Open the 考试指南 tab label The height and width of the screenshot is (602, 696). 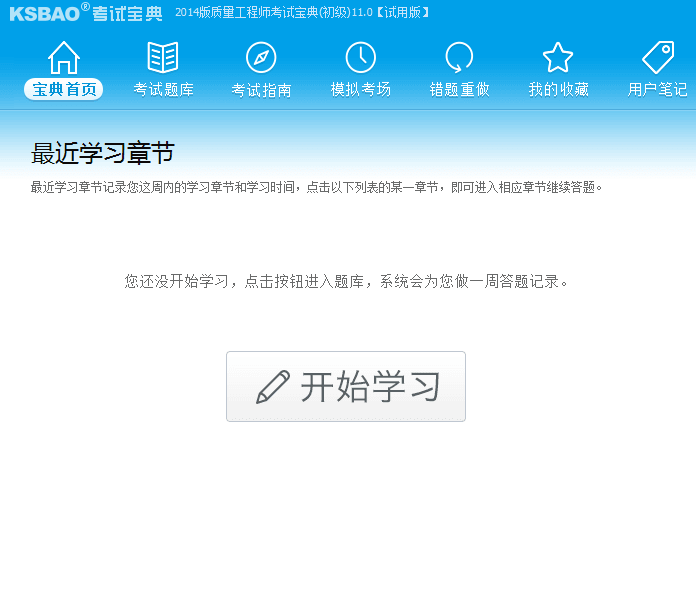(261, 90)
